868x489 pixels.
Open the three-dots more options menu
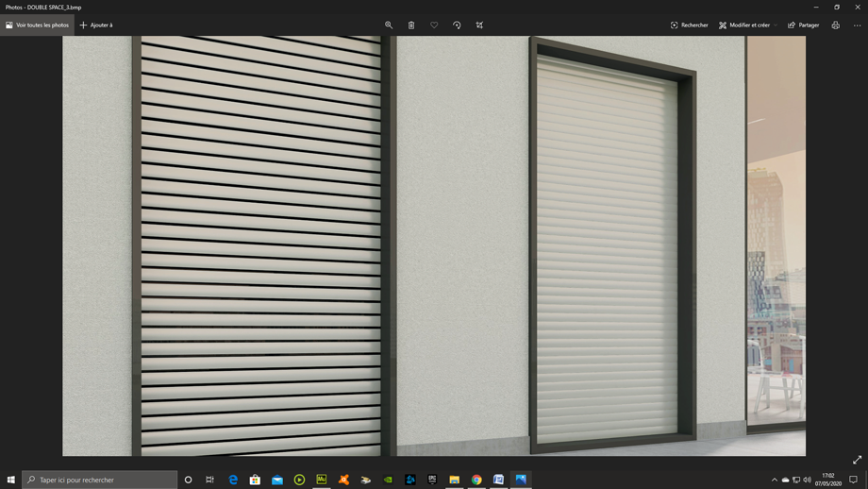857,25
